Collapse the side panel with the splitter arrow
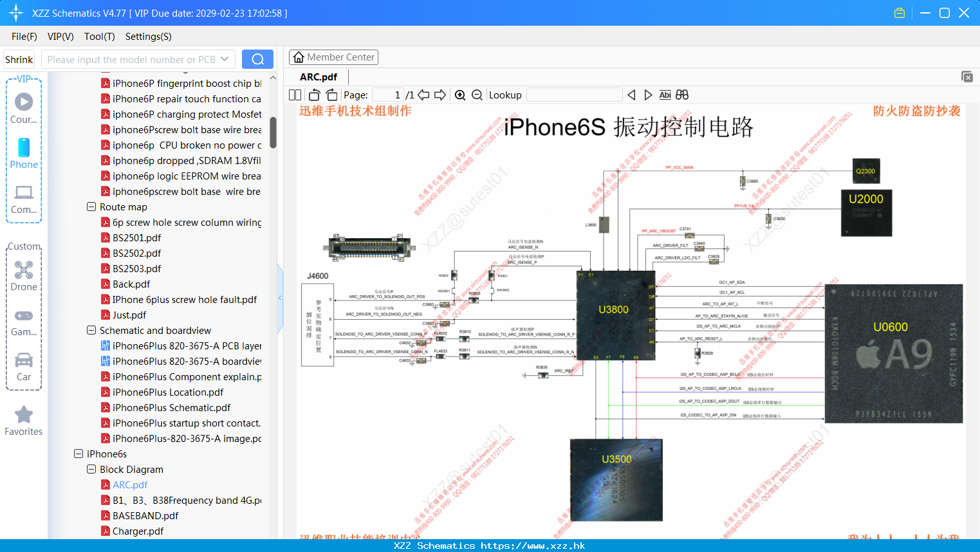Image resolution: width=980 pixels, height=552 pixels. [x=280, y=298]
